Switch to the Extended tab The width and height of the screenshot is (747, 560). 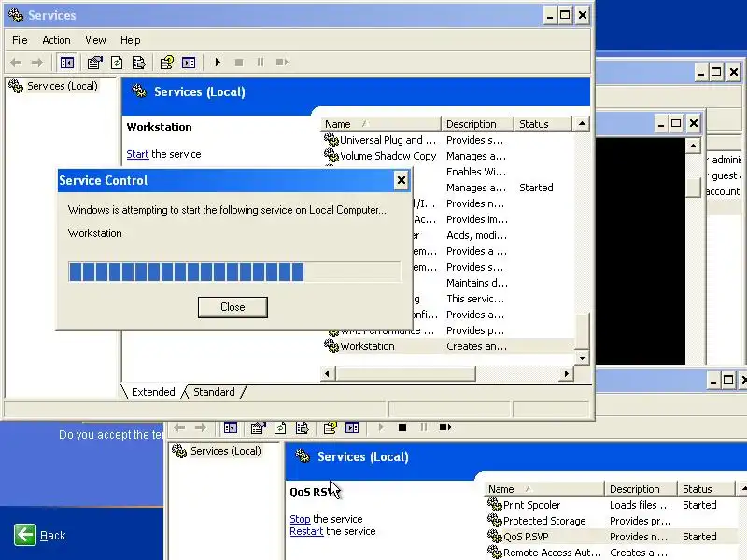click(x=153, y=392)
